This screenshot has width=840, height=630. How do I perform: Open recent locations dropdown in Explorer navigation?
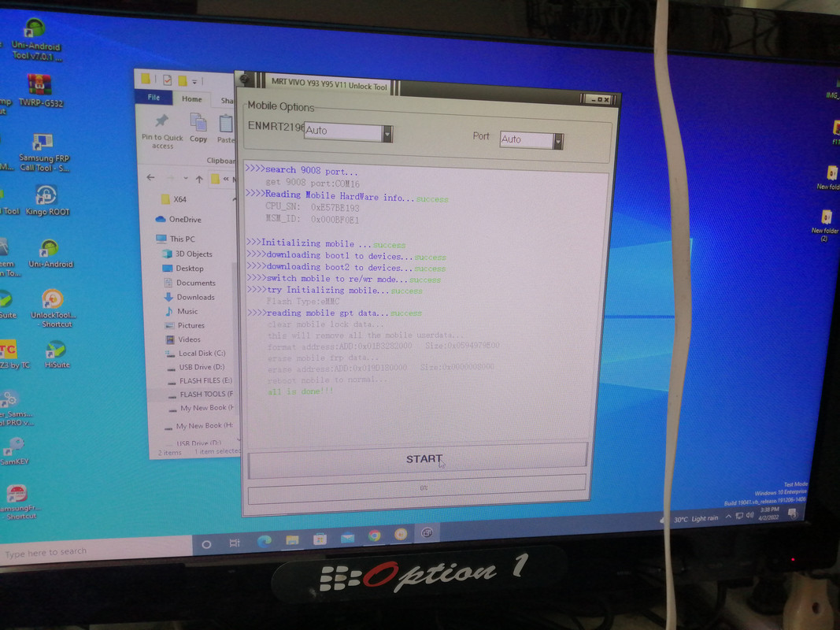(185, 179)
